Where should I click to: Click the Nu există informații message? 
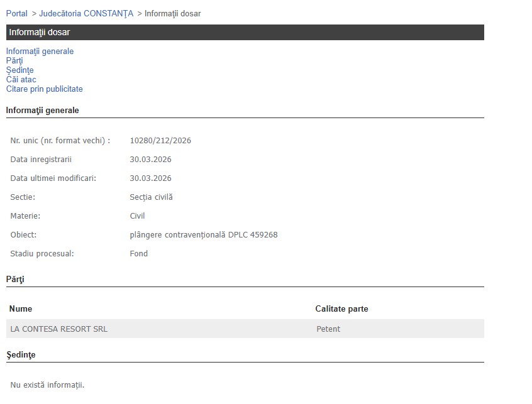click(47, 385)
